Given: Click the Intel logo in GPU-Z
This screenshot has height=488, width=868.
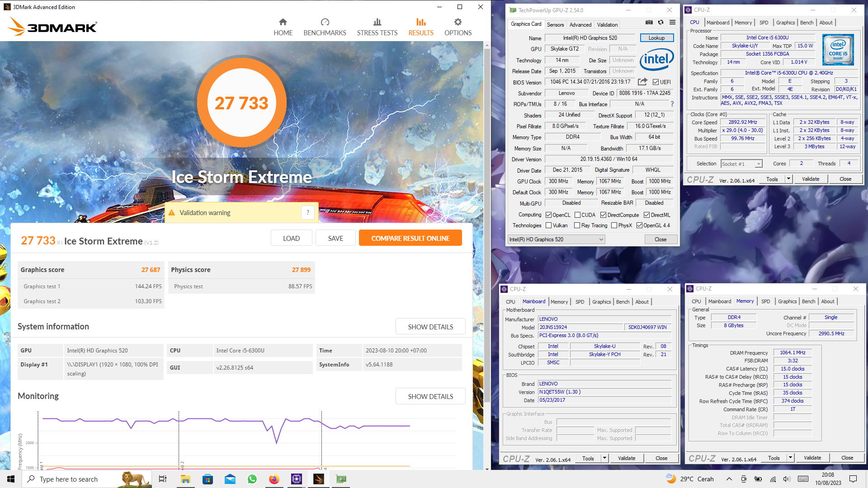Looking at the screenshot, I should coord(657,59).
